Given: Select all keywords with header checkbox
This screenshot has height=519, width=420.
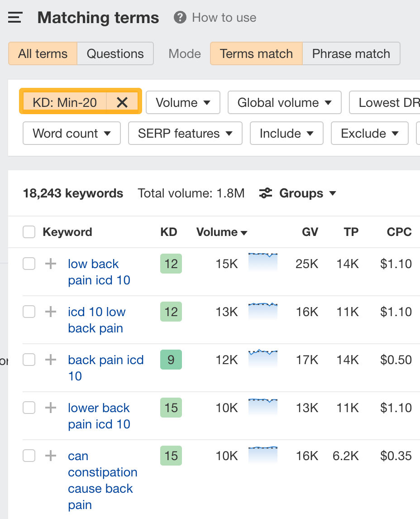Looking at the screenshot, I should (x=29, y=231).
